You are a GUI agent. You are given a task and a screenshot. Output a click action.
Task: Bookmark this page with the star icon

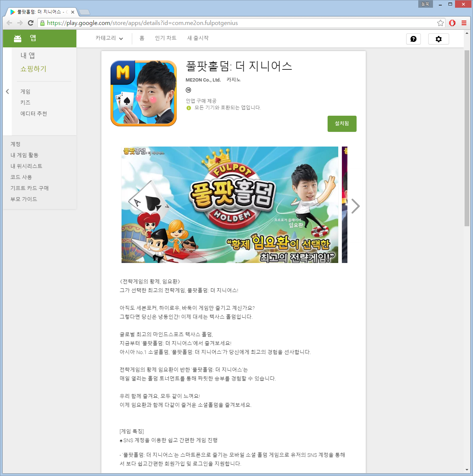(x=440, y=23)
